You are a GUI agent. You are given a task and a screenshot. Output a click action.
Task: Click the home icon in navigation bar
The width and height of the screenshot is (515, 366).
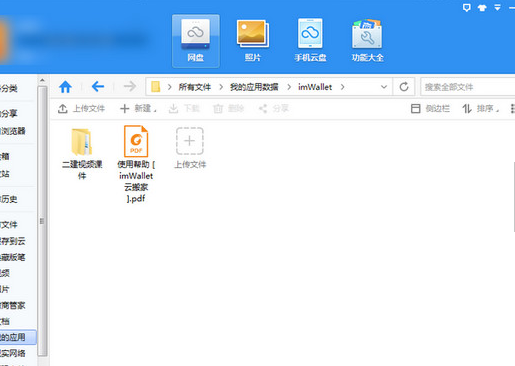pos(65,87)
